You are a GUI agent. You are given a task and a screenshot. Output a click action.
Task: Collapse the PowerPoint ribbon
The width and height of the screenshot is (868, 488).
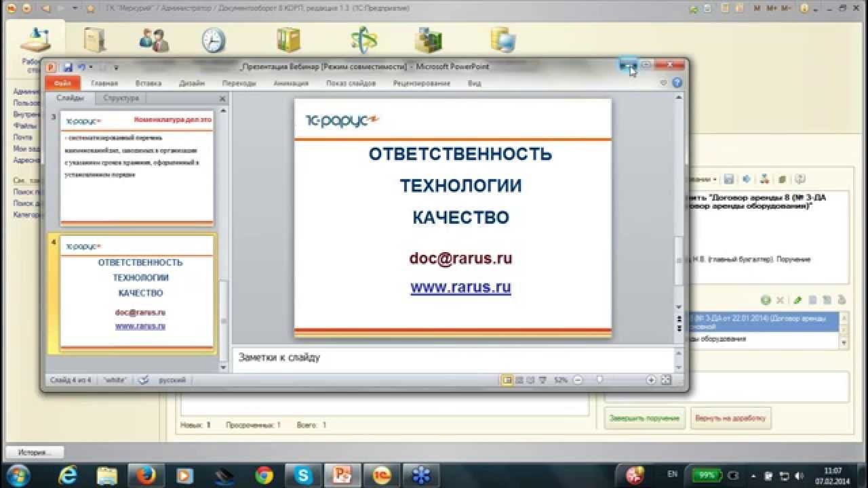(x=664, y=83)
